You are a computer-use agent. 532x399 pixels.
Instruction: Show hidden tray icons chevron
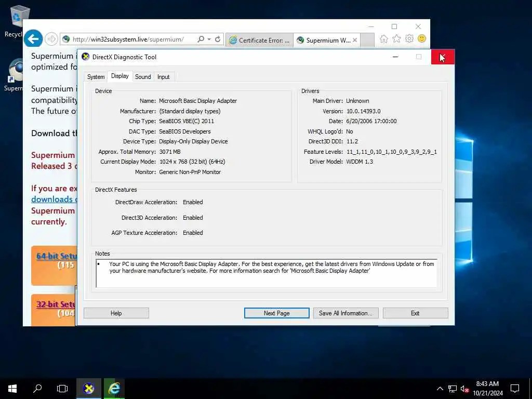pyautogui.click(x=440, y=389)
